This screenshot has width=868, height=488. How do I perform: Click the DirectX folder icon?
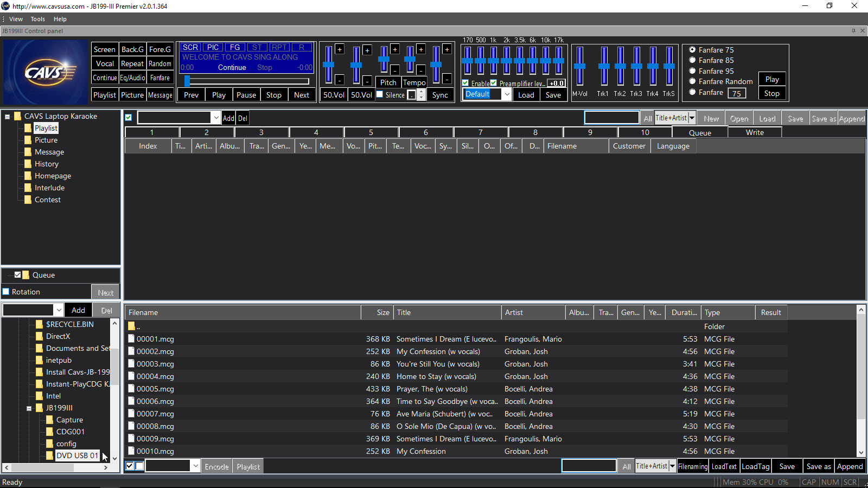pos(39,336)
